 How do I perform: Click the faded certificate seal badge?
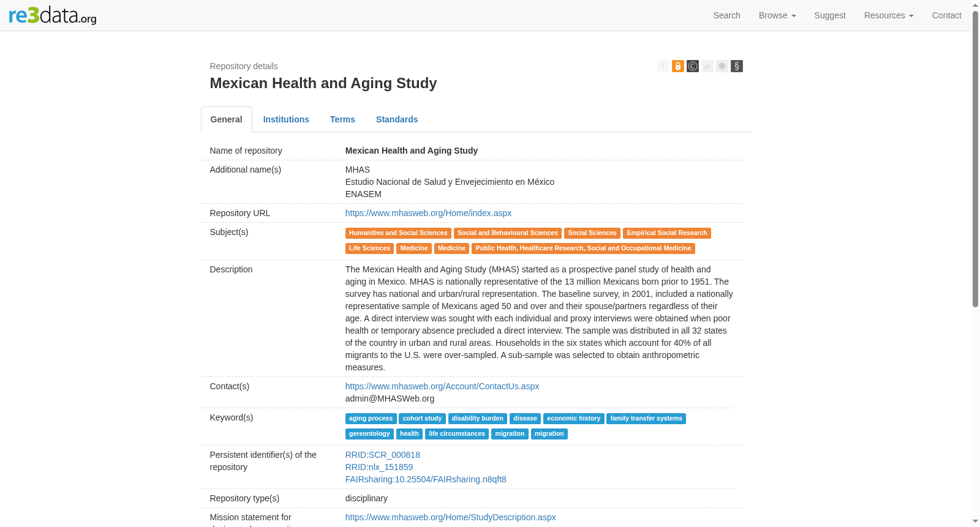click(x=722, y=66)
